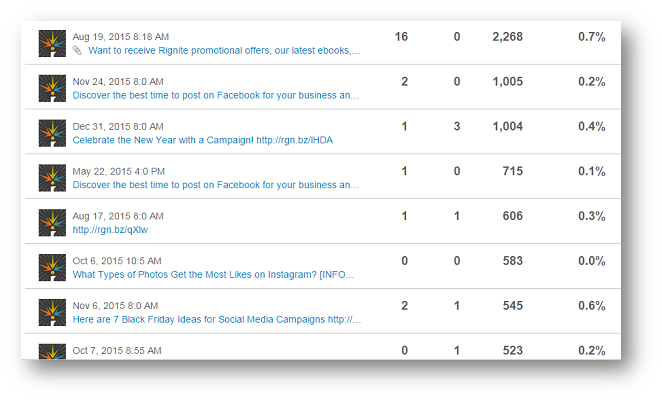This screenshot has width=663, height=402.
Task: Click avatar beside Oct 6 Instagram post
Action: coord(52,268)
